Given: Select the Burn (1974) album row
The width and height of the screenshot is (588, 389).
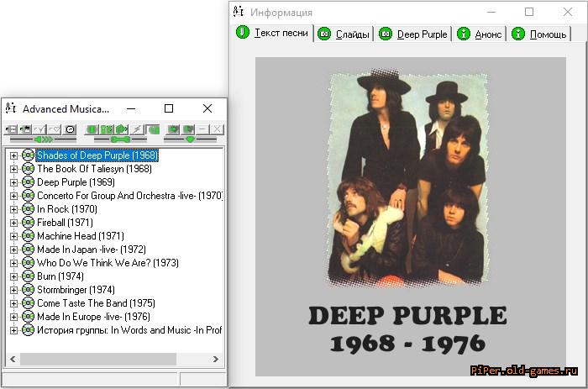Looking at the screenshot, I should (60, 276).
